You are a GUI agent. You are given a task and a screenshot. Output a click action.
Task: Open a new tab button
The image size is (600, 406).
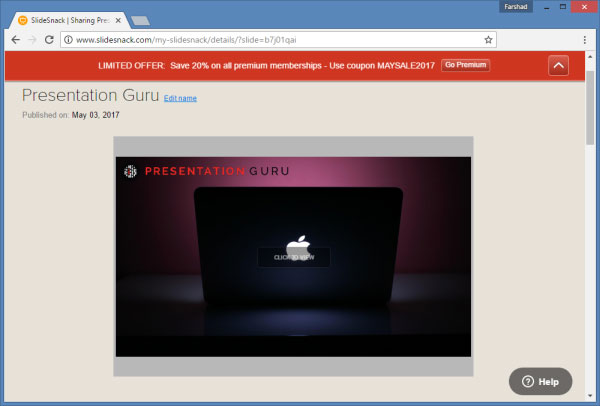click(x=140, y=21)
